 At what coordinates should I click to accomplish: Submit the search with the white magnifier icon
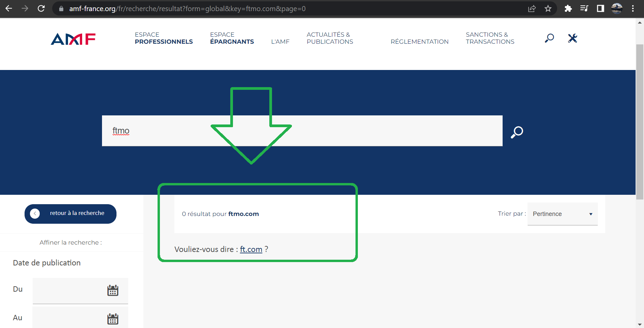pos(517,132)
